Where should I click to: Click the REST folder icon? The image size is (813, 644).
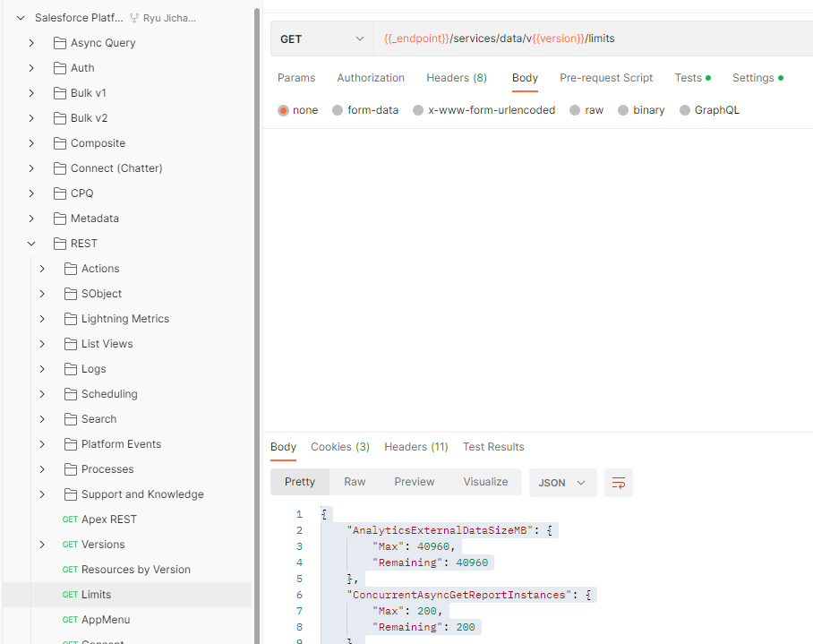tap(60, 244)
